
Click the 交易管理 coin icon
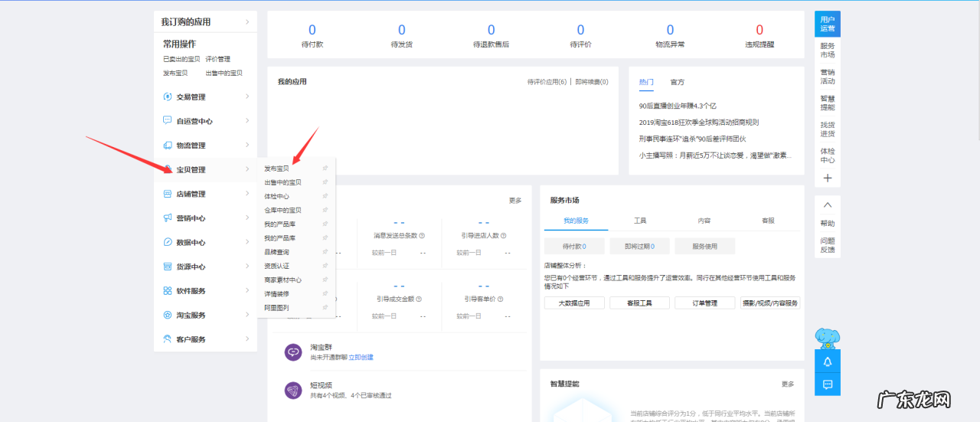click(168, 97)
